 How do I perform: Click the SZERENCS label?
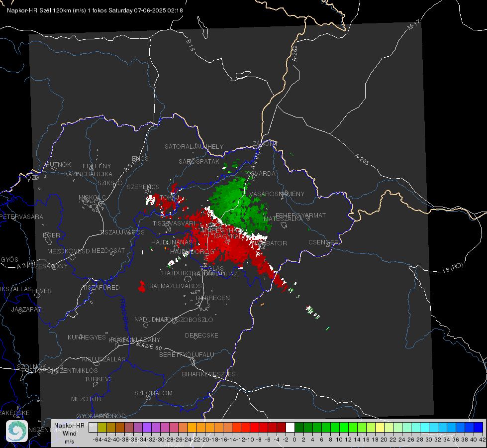pyautogui.click(x=143, y=187)
